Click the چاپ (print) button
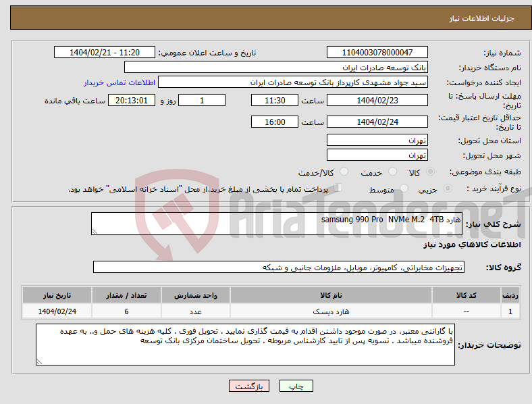 click(x=296, y=386)
